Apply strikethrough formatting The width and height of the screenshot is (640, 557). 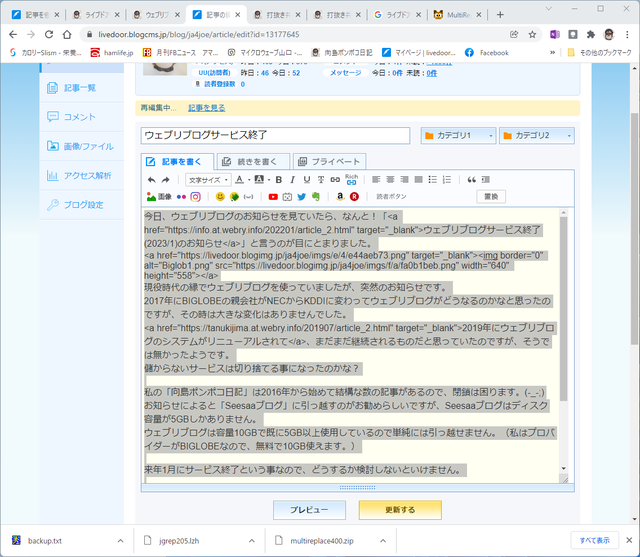click(x=321, y=180)
